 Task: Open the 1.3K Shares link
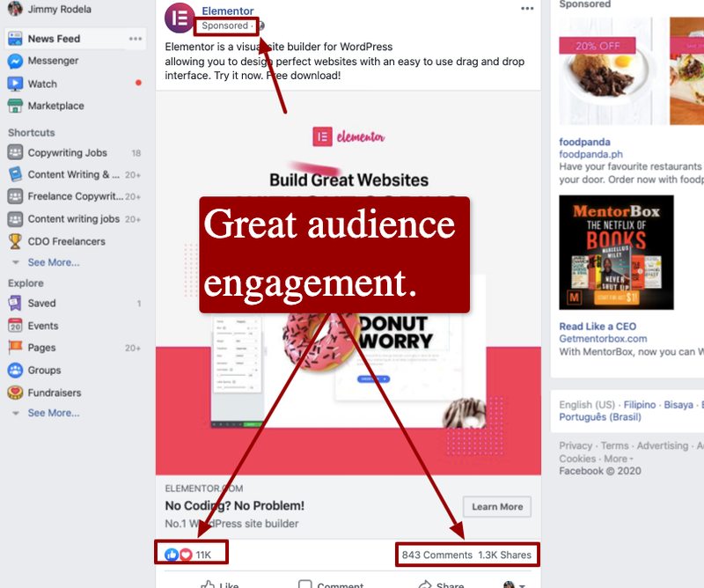tap(504, 555)
